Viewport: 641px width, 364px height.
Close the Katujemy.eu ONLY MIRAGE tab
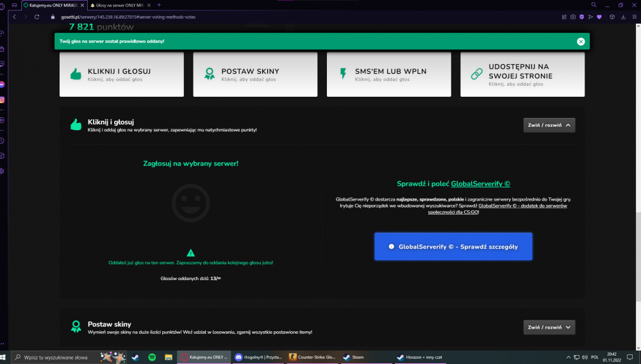pos(82,5)
